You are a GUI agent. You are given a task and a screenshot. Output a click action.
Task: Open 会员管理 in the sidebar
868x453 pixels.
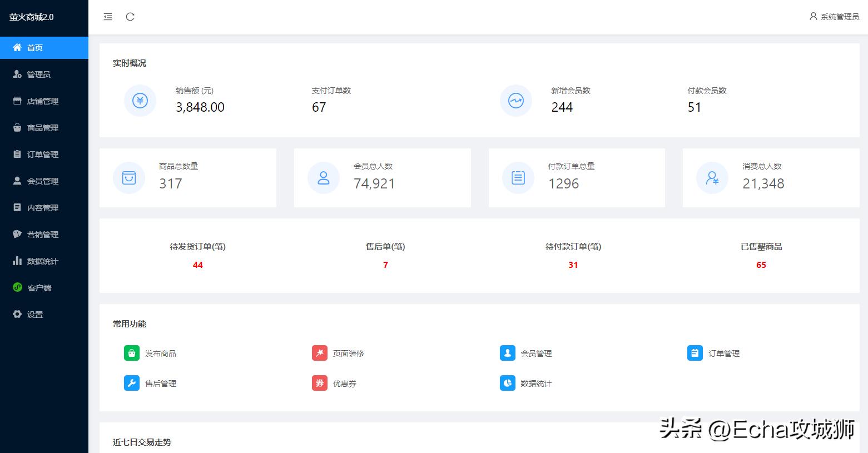pyautogui.click(x=17, y=181)
